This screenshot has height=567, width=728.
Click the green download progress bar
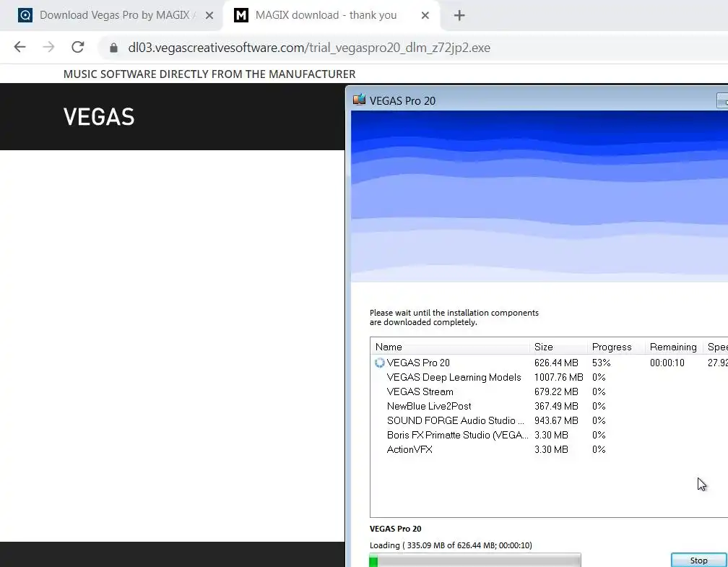coord(475,560)
